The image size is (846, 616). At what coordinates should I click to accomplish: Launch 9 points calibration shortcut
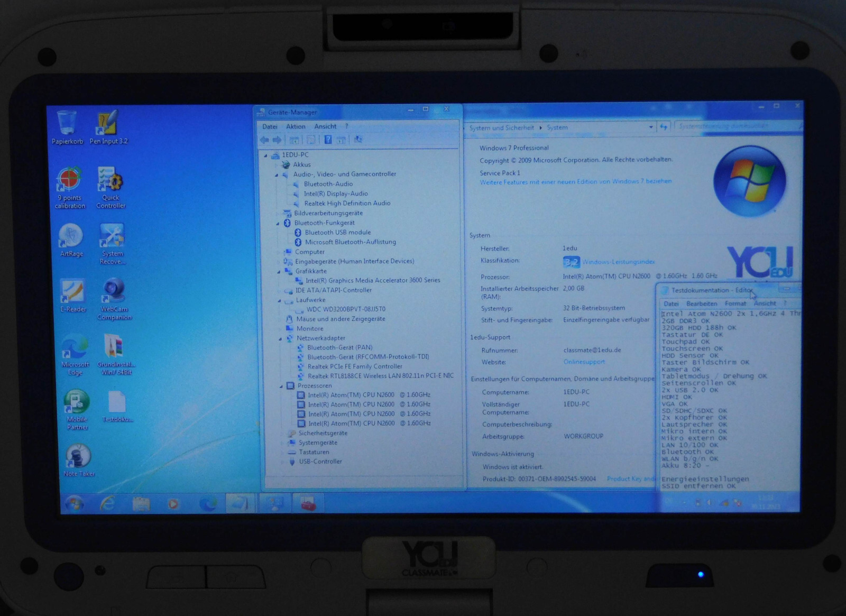point(70,188)
